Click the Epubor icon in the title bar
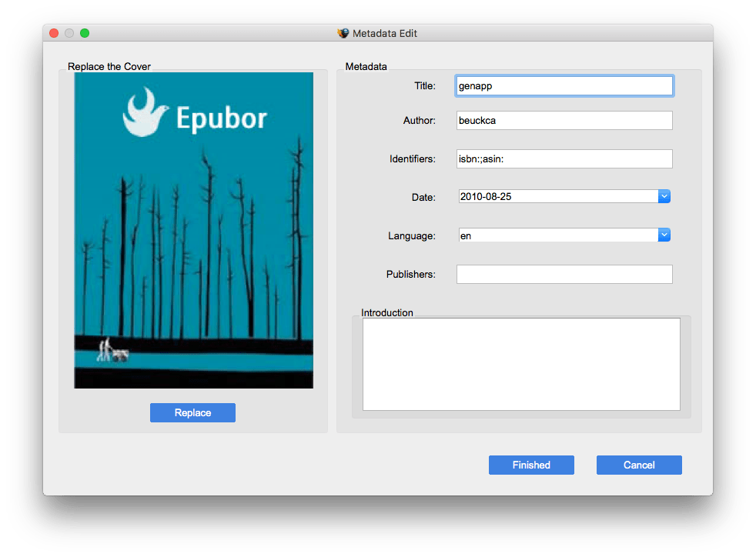The height and width of the screenshot is (557, 756). pos(342,33)
